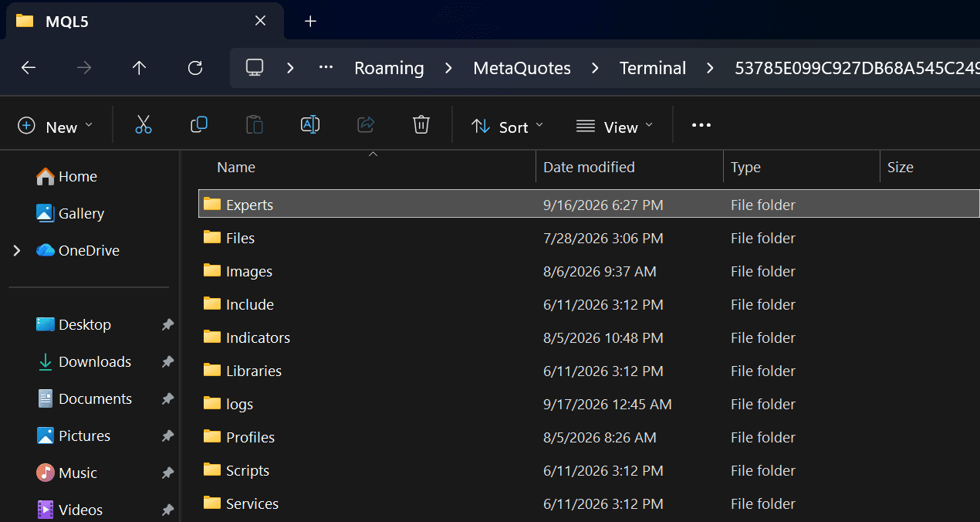The width and height of the screenshot is (980, 522).
Task: Expand the chevron after MetaQuotes
Action: pos(596,68)
